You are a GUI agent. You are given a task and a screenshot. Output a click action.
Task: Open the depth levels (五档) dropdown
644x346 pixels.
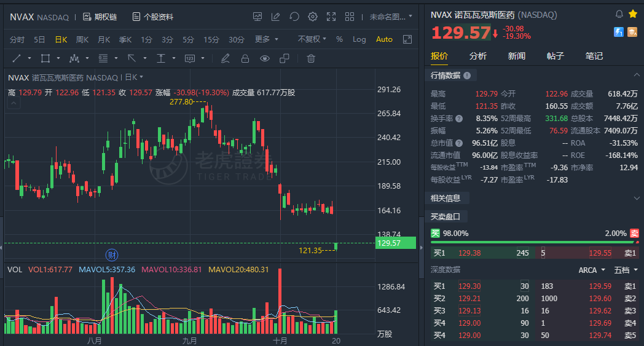pyautogui.click(x=626, y=270)
